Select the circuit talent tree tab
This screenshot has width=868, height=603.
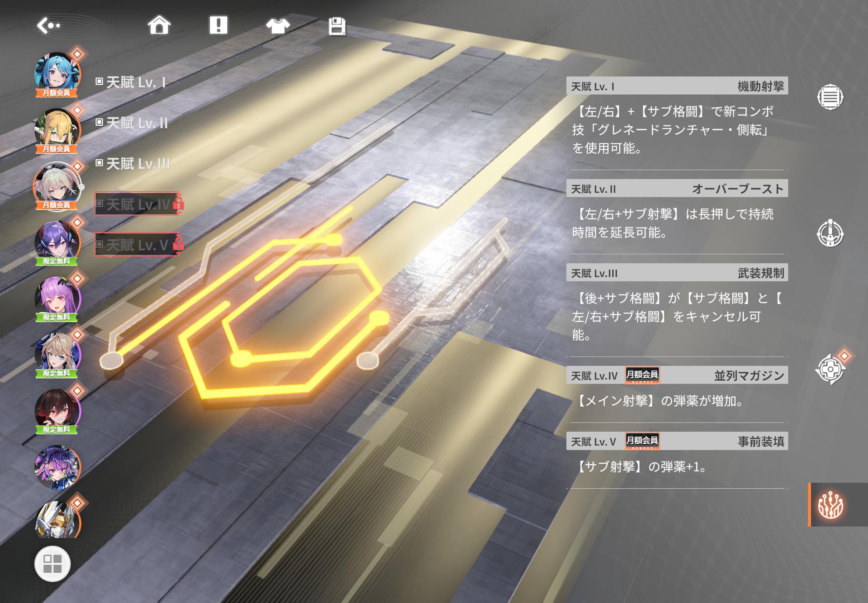[x=830, y=505]
